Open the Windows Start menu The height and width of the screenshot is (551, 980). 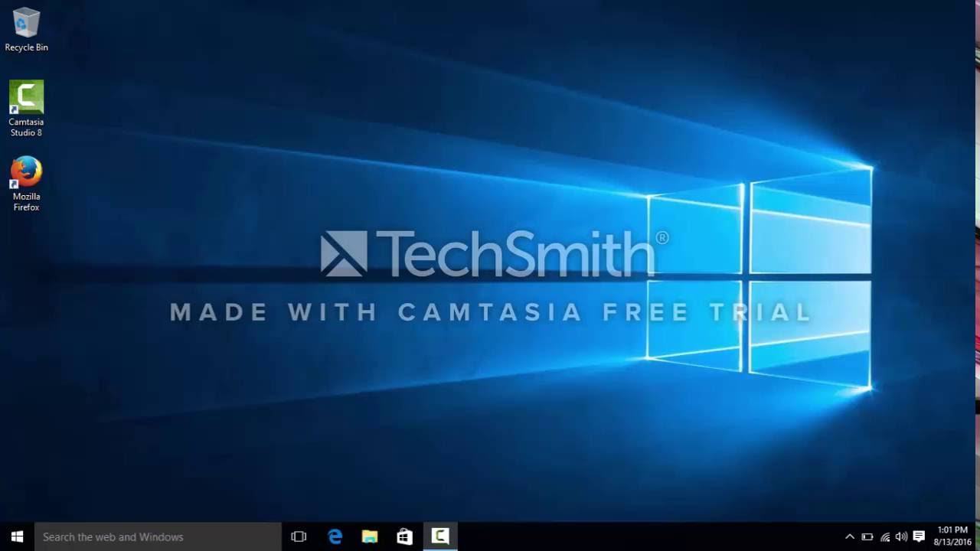tap(17, 536)
